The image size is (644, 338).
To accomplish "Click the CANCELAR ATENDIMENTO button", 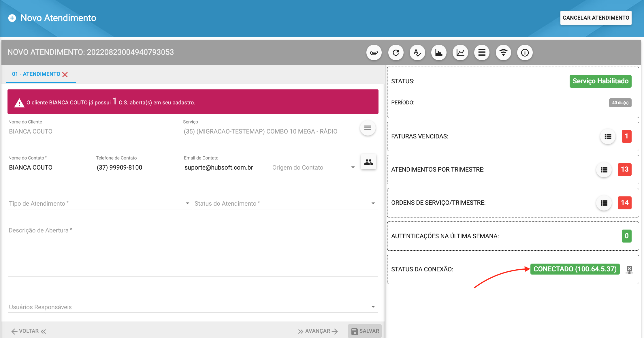I will click(596, 18).
